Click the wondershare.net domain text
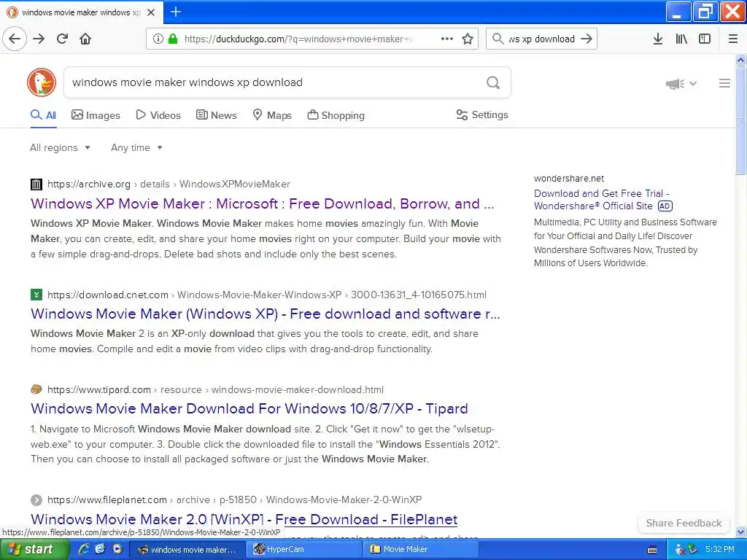 pos(569,179)
